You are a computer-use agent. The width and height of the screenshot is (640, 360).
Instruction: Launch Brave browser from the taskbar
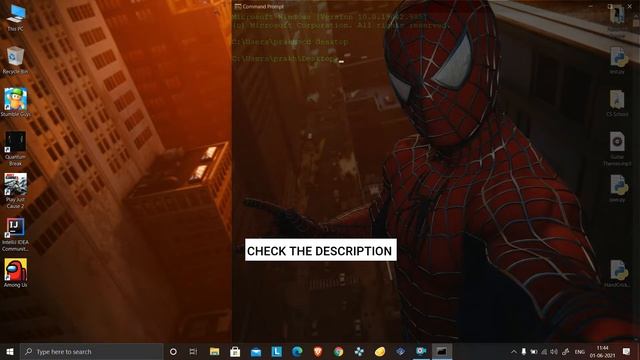318,351
